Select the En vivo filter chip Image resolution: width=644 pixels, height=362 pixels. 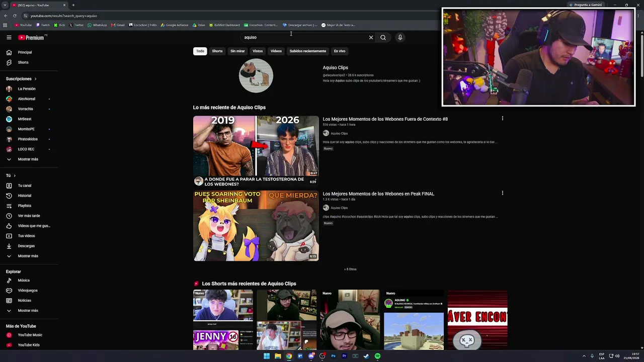[340, 51]
